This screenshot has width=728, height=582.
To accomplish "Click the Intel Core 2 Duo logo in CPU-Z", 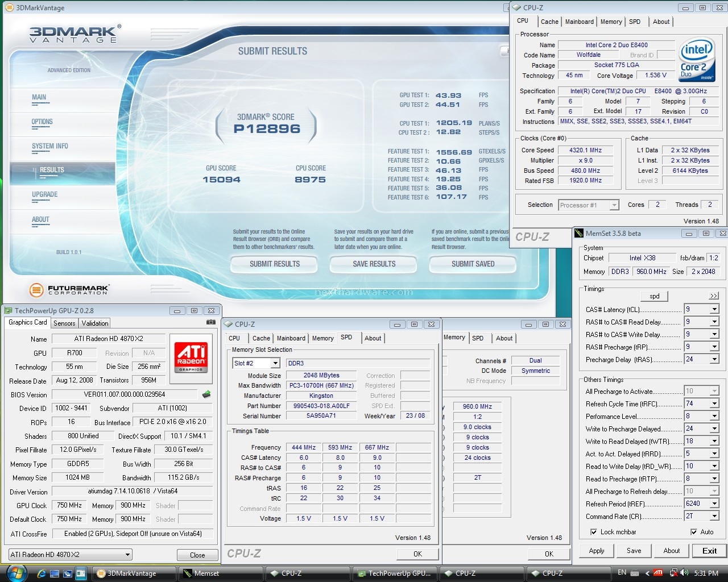I will pos(697,61).
